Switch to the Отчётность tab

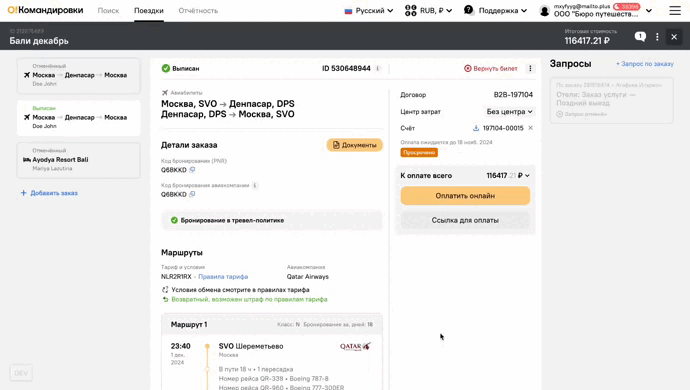(x=198, y=11)
